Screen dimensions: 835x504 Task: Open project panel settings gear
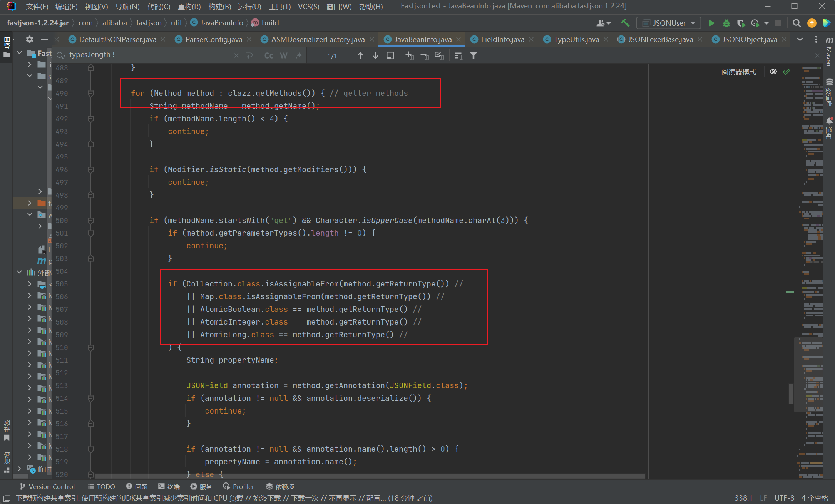tap(30, 39)
